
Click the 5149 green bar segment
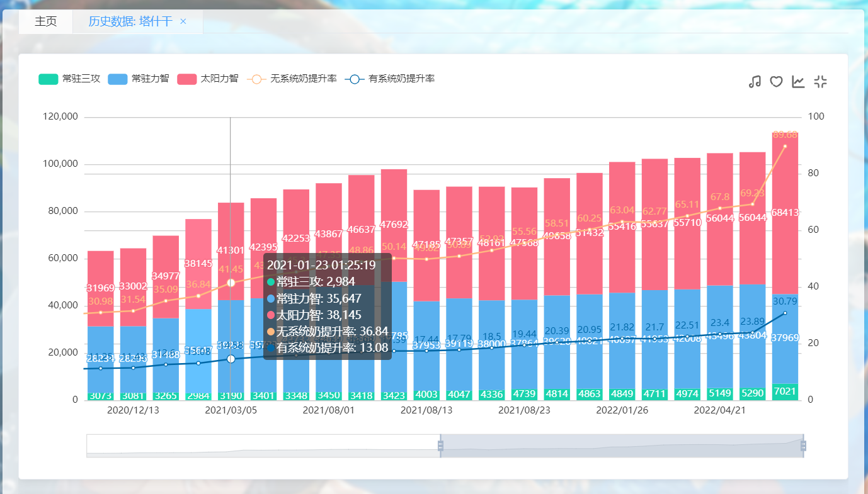[x=720, y=393]
